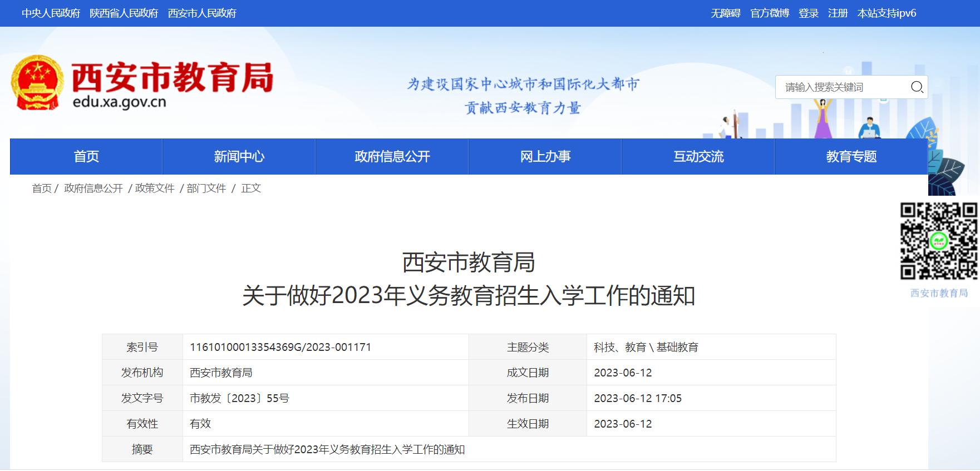Click the 部门文件 breadcrumb link
The height and width of the screenshot is (471, 980).
206,189
